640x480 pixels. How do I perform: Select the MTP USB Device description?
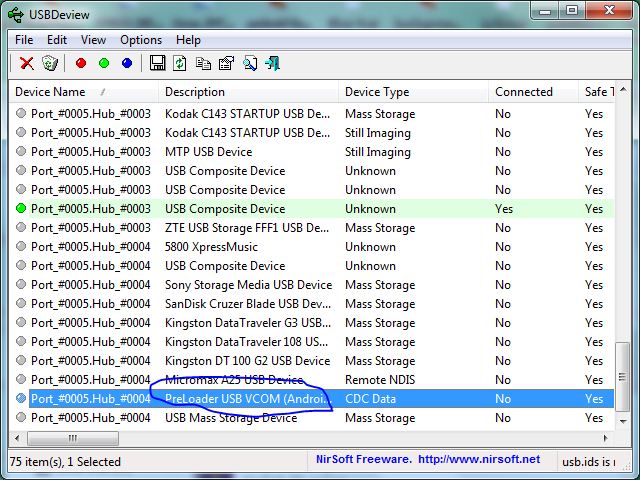208,152
